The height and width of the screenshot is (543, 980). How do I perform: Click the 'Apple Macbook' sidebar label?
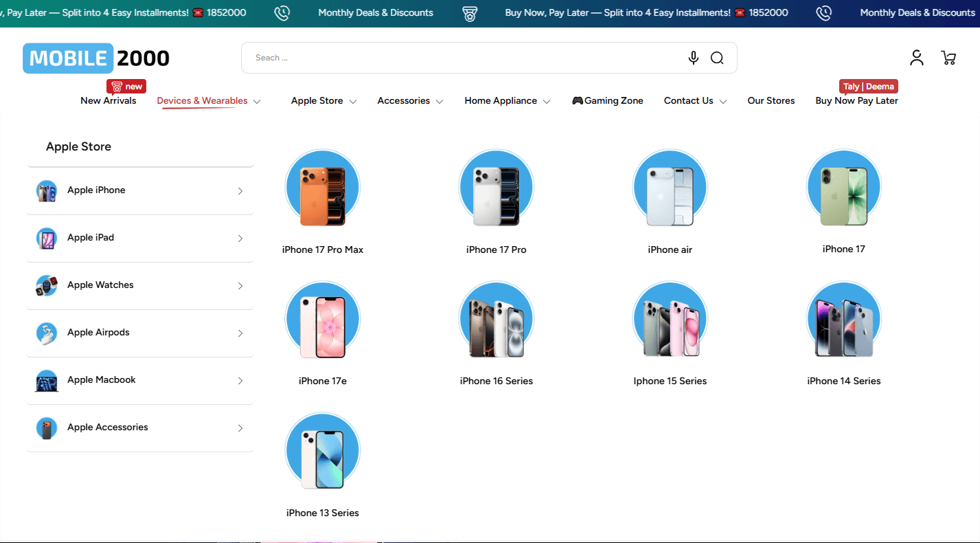click(102, 380)
